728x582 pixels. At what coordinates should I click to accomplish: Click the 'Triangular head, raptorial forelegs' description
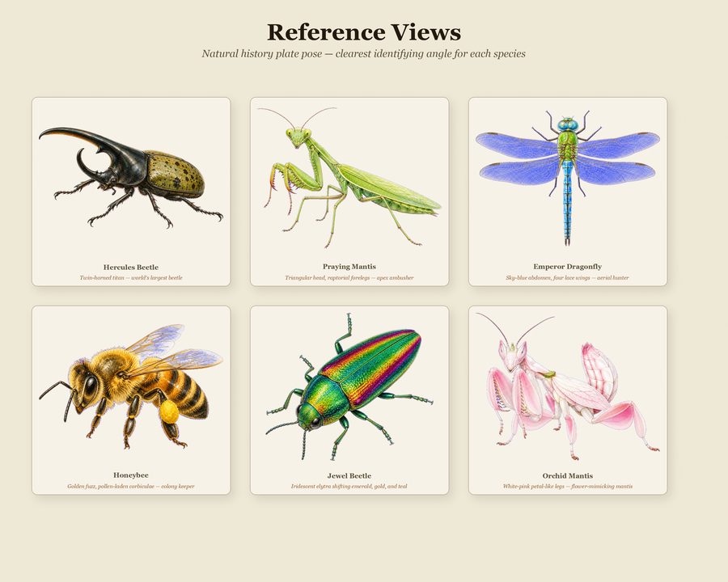tap(349, 278)
